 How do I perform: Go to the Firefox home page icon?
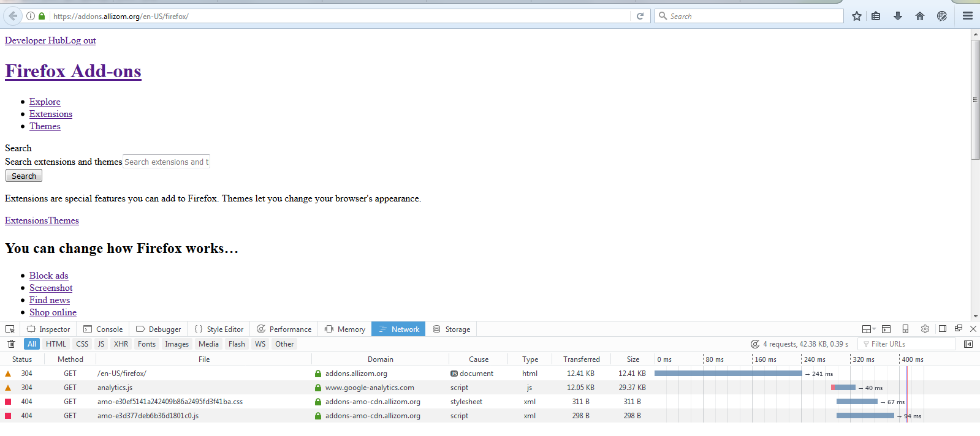919,16
